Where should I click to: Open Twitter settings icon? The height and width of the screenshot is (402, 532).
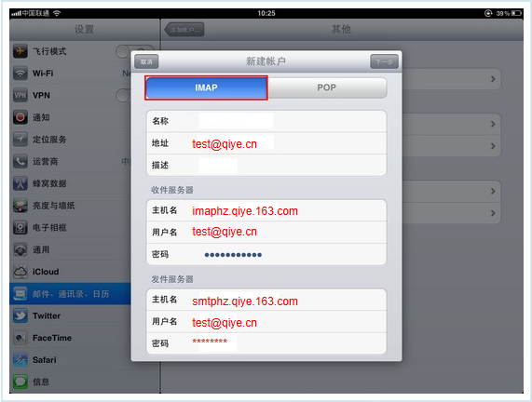click(x=20, y=315)
